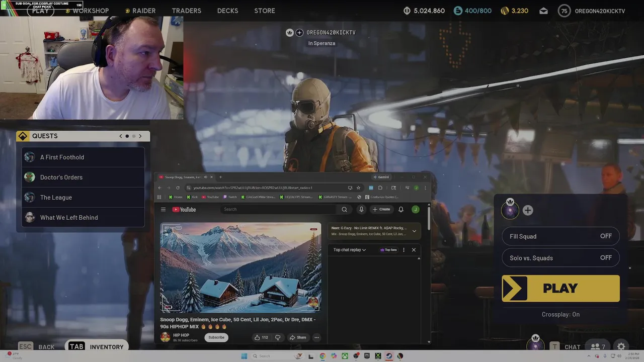Screen dimensions: 644x362
Task: Add a squad member with the plus icon
Action: click(x=528, y=210)
